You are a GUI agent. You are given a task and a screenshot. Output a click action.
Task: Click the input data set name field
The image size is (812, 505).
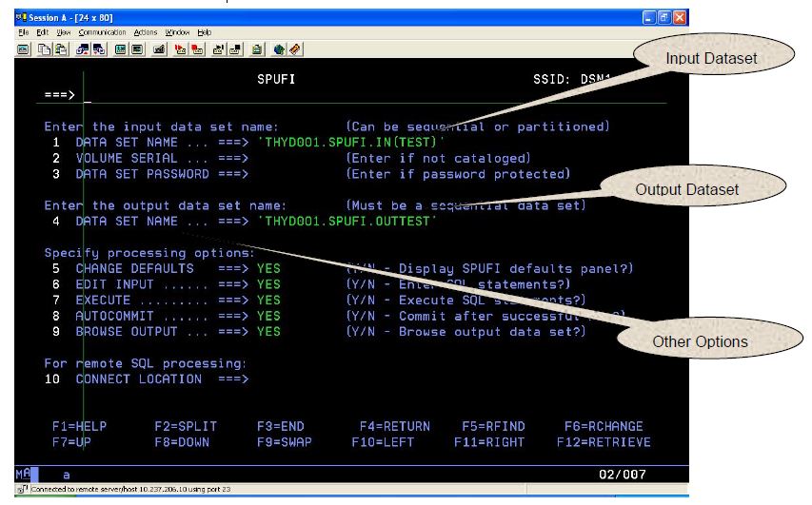tap(350, 143)
